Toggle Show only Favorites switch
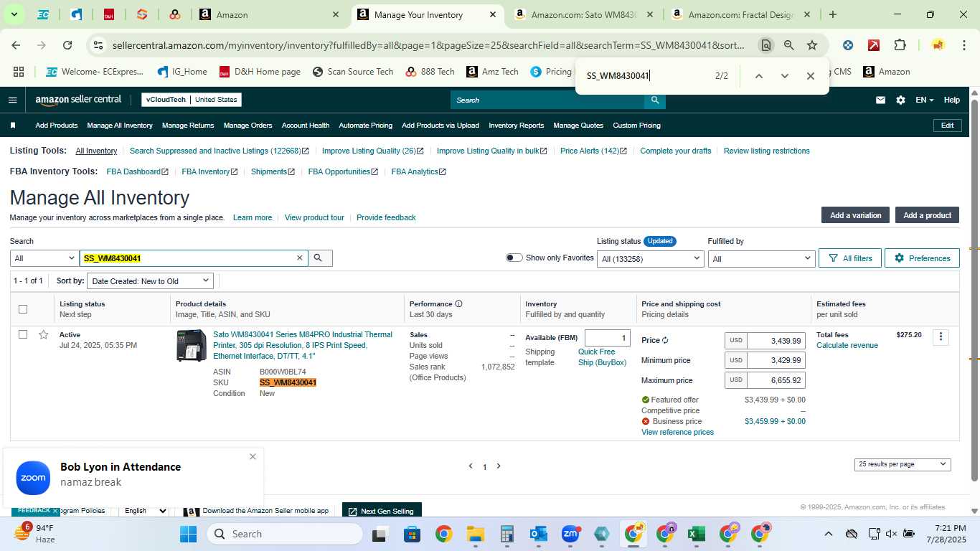980x551 pixels. pyautogui.click(x=514, y=258)
